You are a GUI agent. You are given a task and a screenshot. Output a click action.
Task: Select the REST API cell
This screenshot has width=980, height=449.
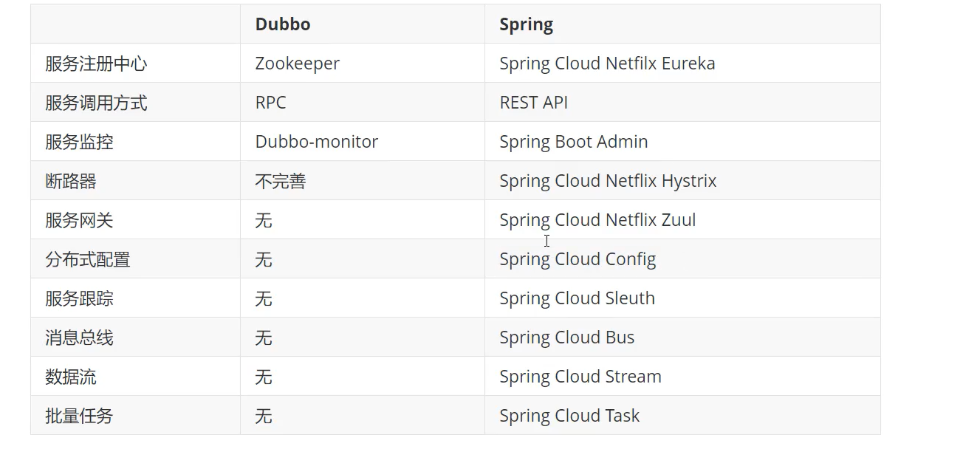pos(534,103)
